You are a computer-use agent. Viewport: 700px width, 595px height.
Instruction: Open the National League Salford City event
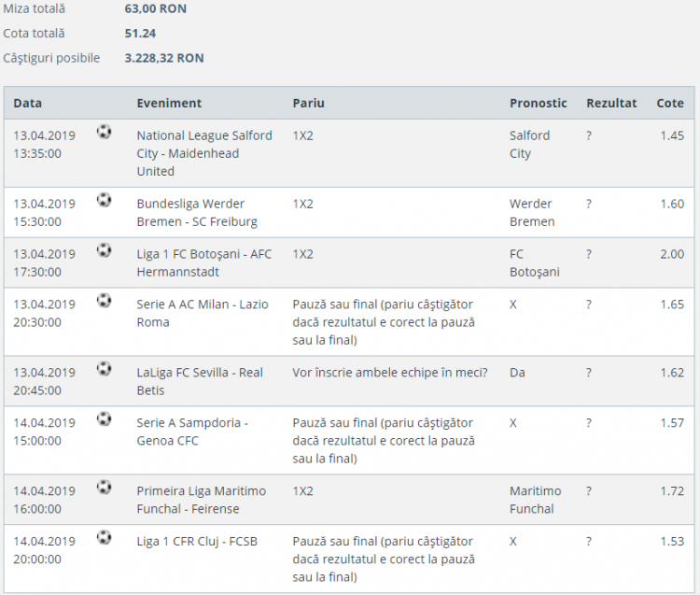click(204, 153)
